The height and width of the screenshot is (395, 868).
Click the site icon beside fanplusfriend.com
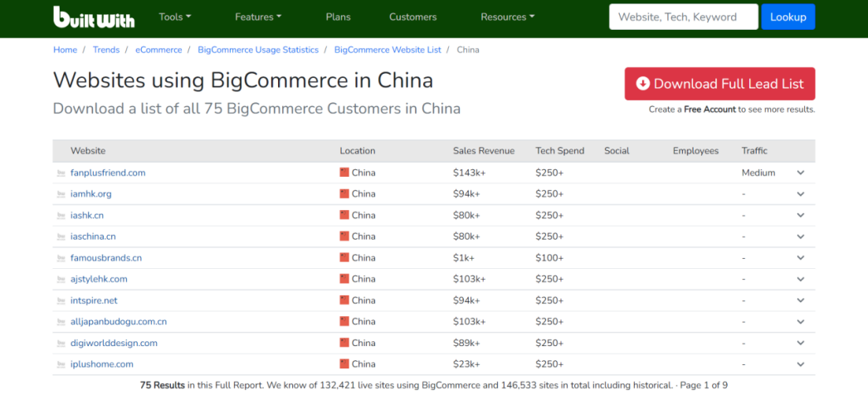(x=61, y=173)
